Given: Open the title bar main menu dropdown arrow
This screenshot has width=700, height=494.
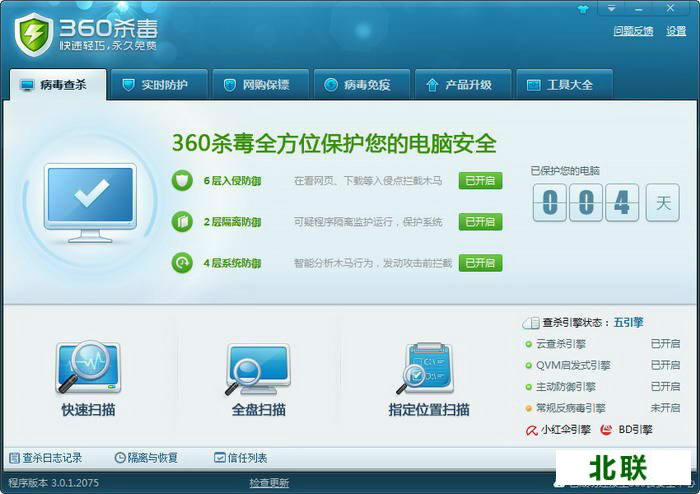Looking at the screenshot, I should point(612,9).
